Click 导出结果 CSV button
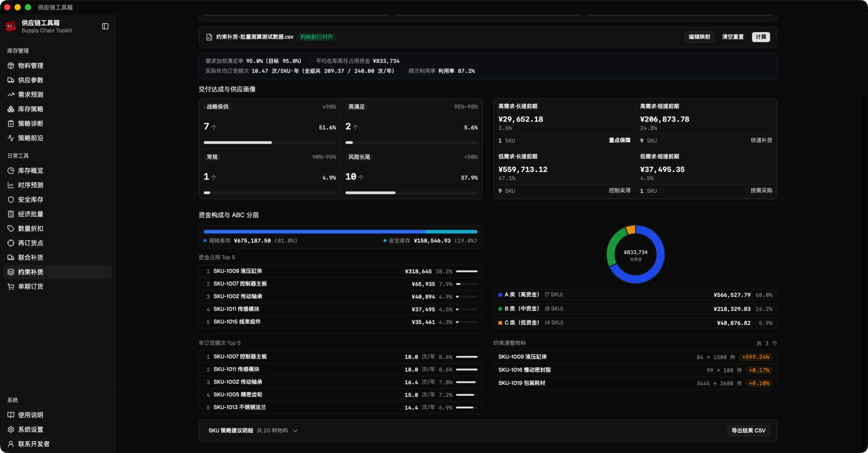The width and height of the screenshot is (868, 453). (x=748, y=431)
